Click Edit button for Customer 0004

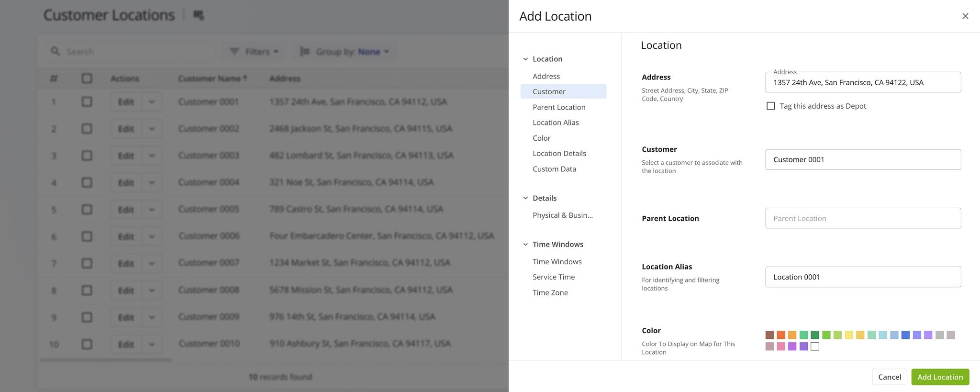pyautogui.click(x=126, y=182)
